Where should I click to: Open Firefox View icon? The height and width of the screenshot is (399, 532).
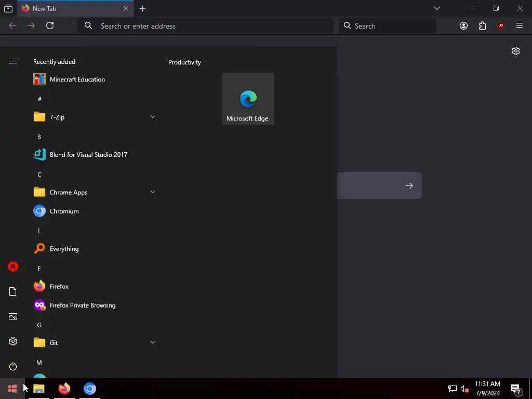tap(8, 8)
